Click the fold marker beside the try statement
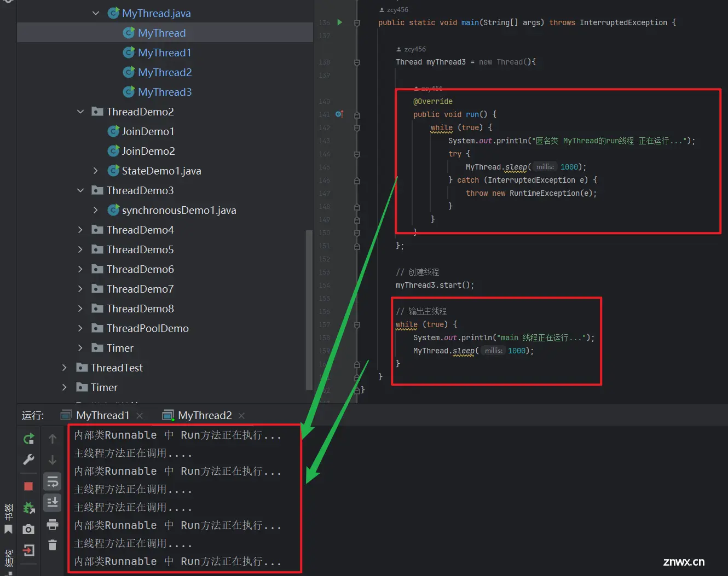Screen dimensions: 728x576 357,154
